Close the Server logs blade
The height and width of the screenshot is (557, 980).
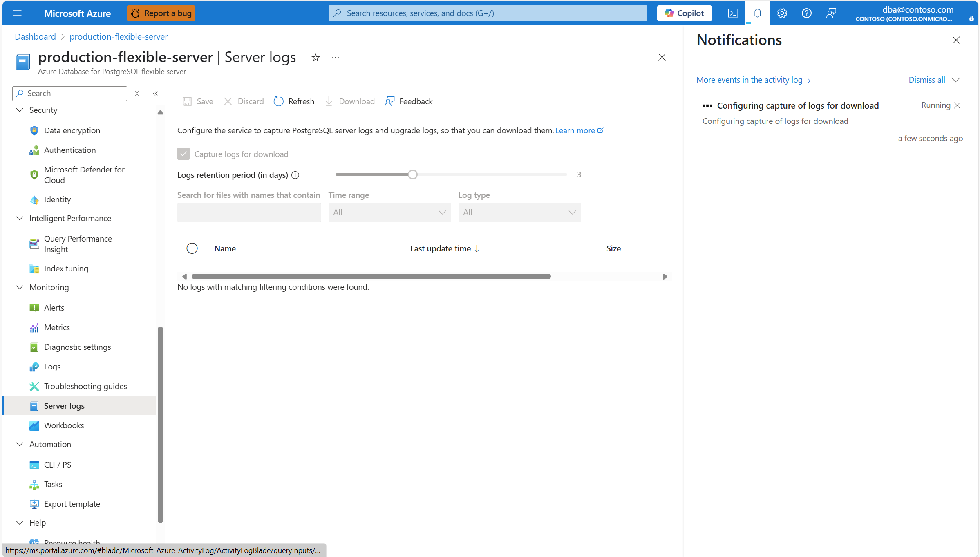click(x=662, y=57)
